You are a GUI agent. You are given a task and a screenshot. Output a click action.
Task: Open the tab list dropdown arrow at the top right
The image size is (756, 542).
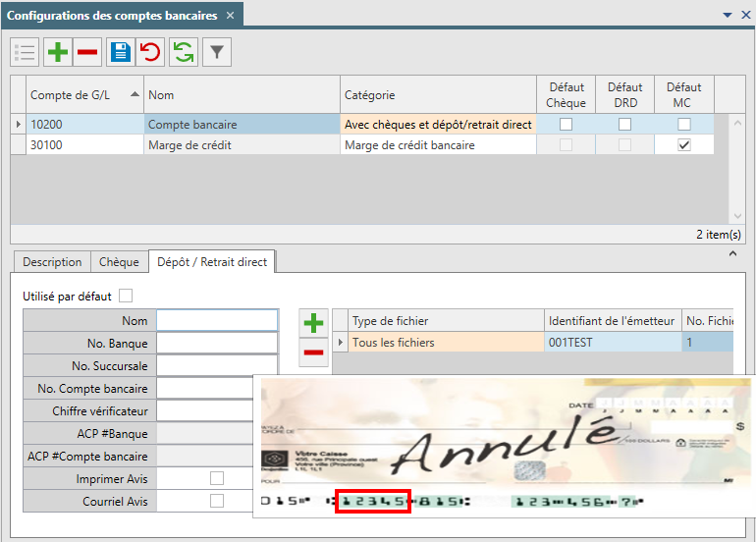pyautogui.click(x=728, y=16)
